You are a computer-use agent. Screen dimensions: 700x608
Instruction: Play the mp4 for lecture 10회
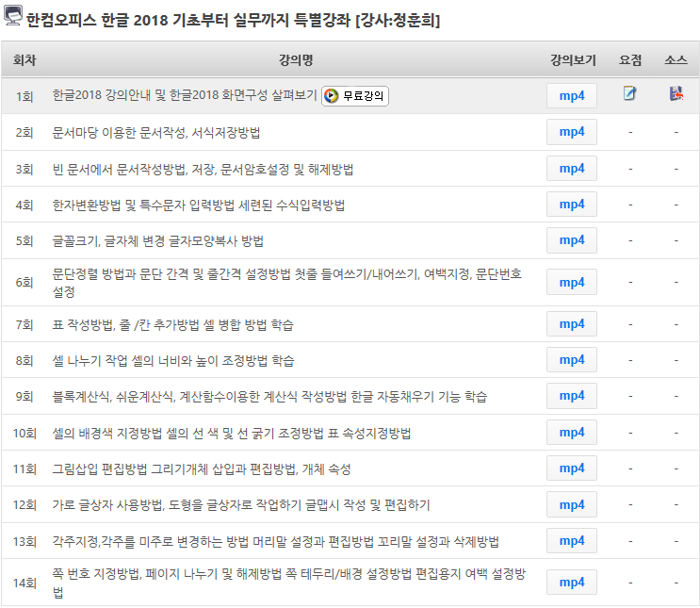572,433
